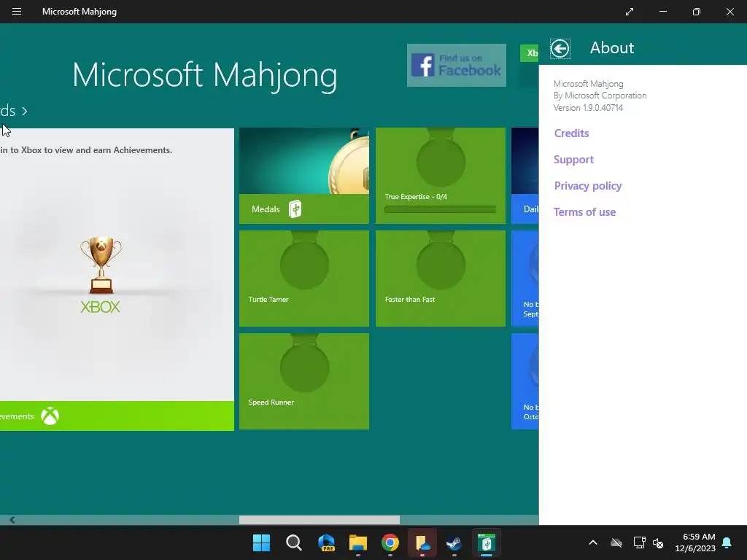The width and height of the screenshot is (747, 560).
Task: Show hidden system tray icons
Action: [x=593, y=542]
